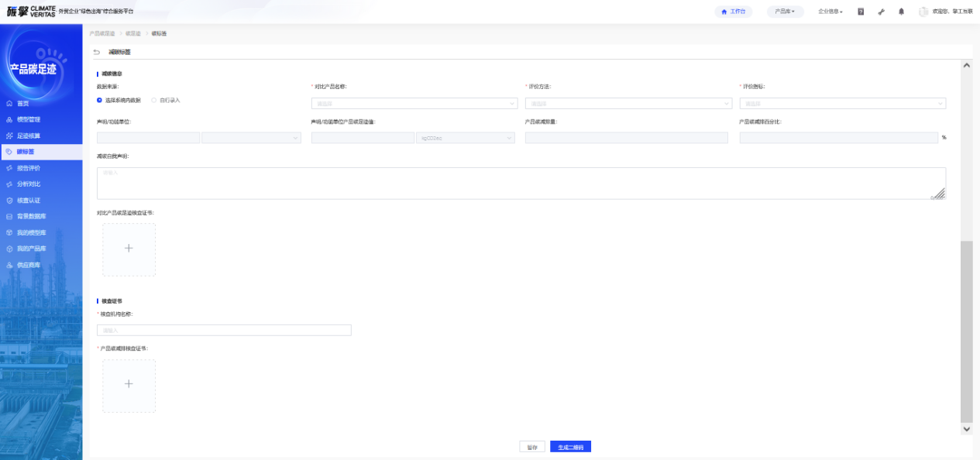Open 模型管理 in the sidebar
Image resolution: width=980 pixels, height=460 pixels.
click(29, 119)
